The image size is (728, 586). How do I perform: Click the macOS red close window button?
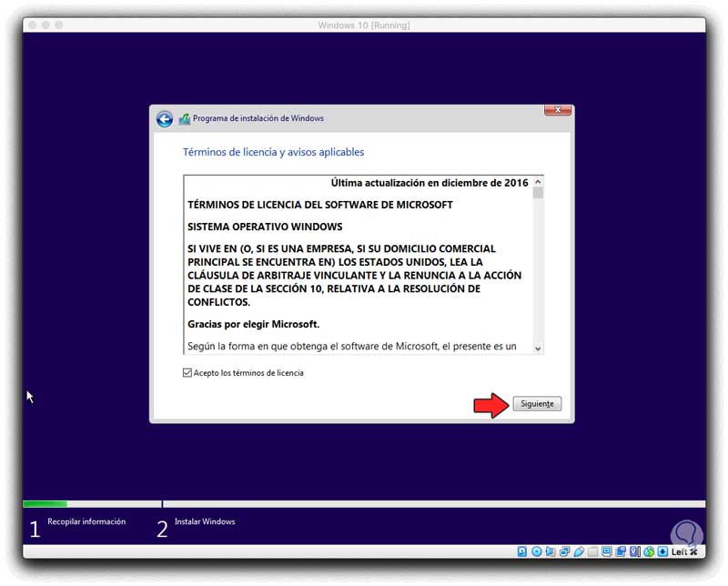click(x=33, y=25)
